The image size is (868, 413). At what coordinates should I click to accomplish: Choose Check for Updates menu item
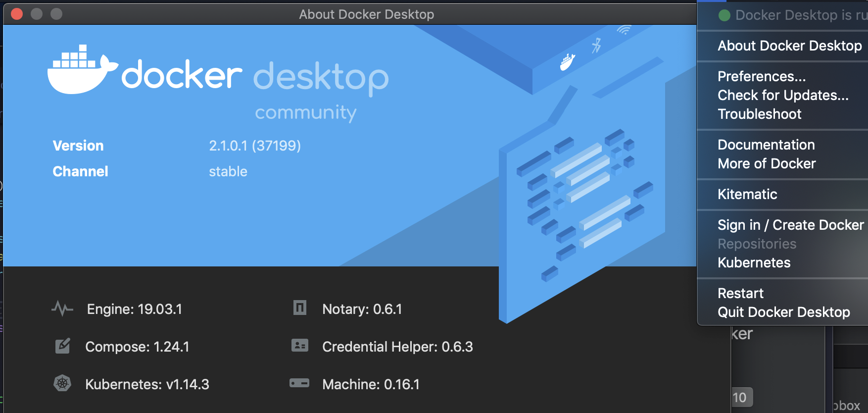783,95
